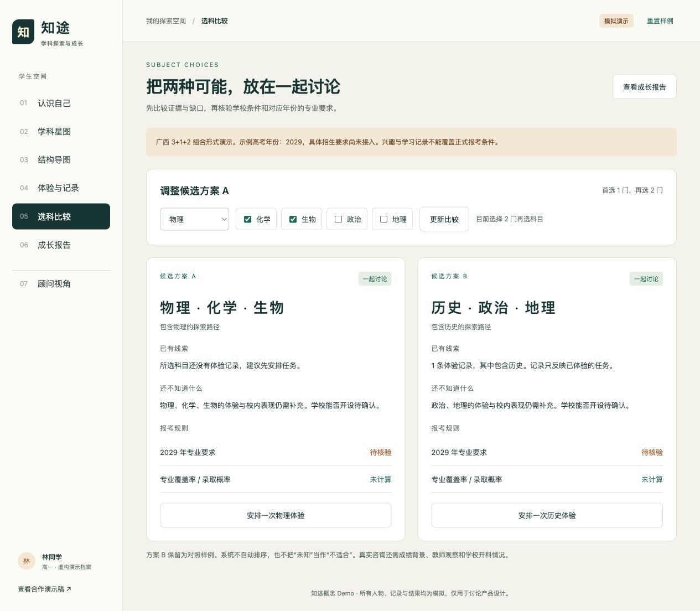Viewport: 700px width, 611px height.
Task: Click 未计算 value in 方案 B card
Action: 652,480
